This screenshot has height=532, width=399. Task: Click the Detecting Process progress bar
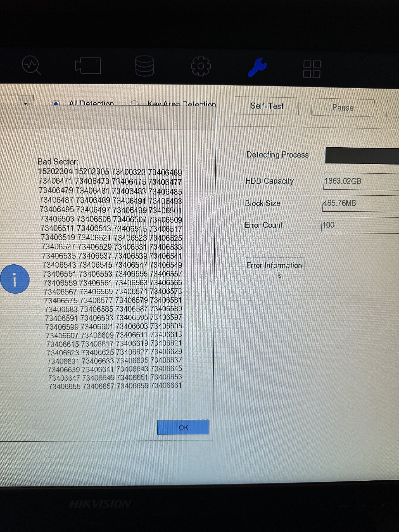click(x=362, y=156)
